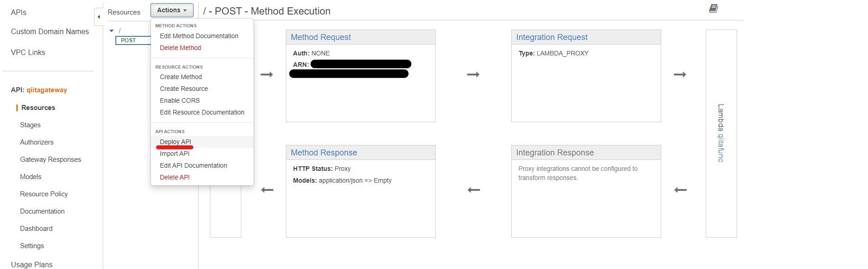
Task: Open the Method Request link
Action: (320, 37)
